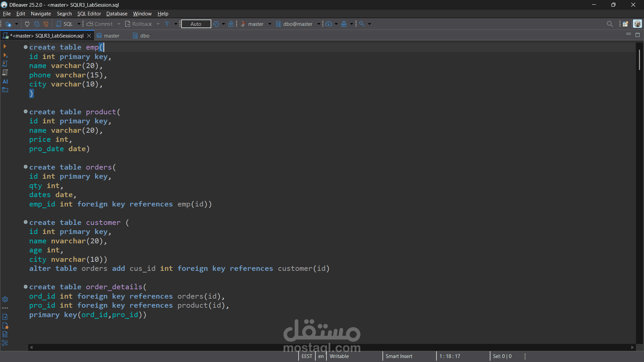This screenshot has height=362, width=644.
Task: Open the Window menu
Action: click(142, 14)
